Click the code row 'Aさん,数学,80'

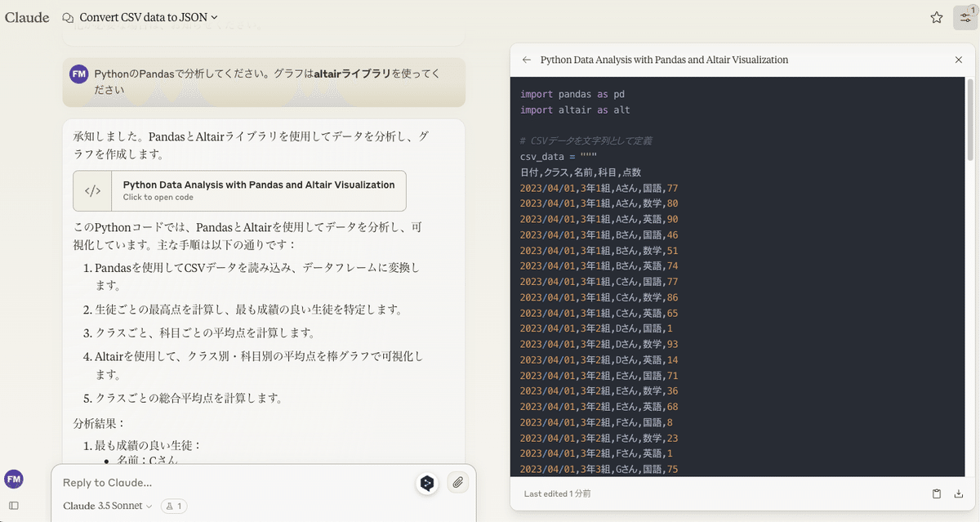[x=599, y=203]
